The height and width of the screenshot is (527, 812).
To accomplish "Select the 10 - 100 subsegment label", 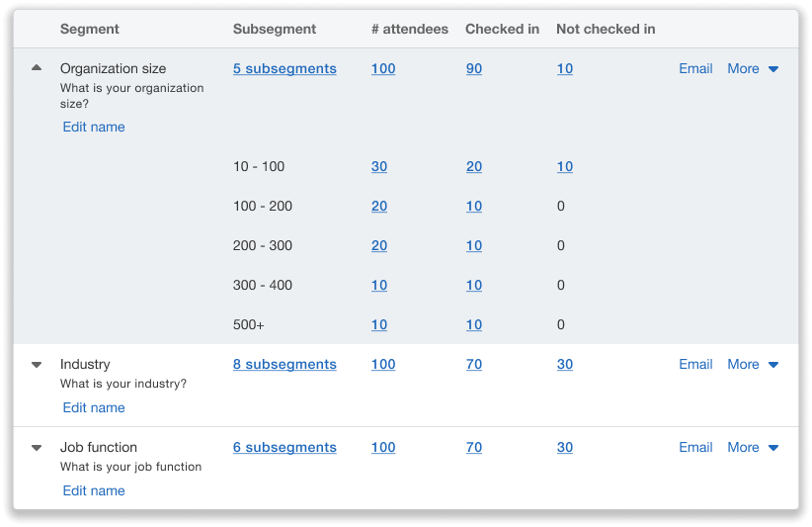I will [x=259, y=167].
